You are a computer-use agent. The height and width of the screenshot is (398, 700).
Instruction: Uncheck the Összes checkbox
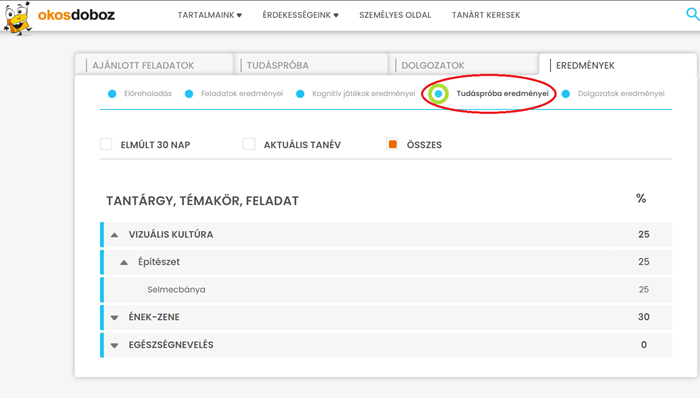392,144
